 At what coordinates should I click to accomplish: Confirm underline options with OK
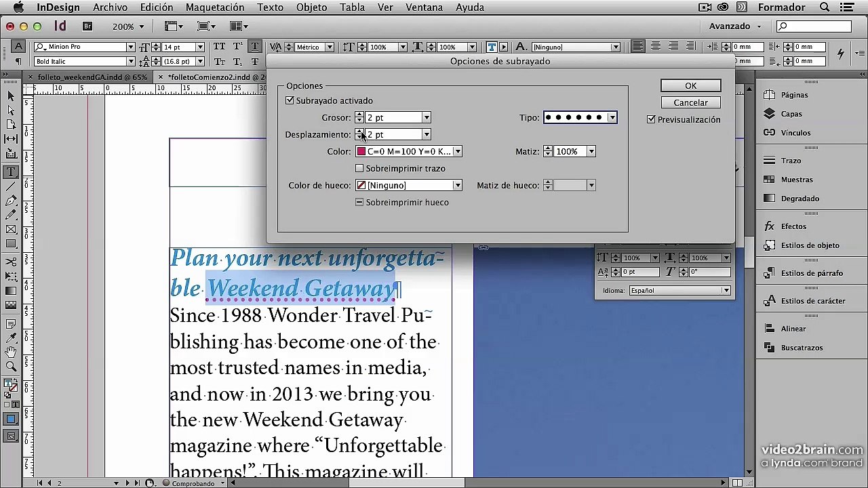(x=690, y=85)
